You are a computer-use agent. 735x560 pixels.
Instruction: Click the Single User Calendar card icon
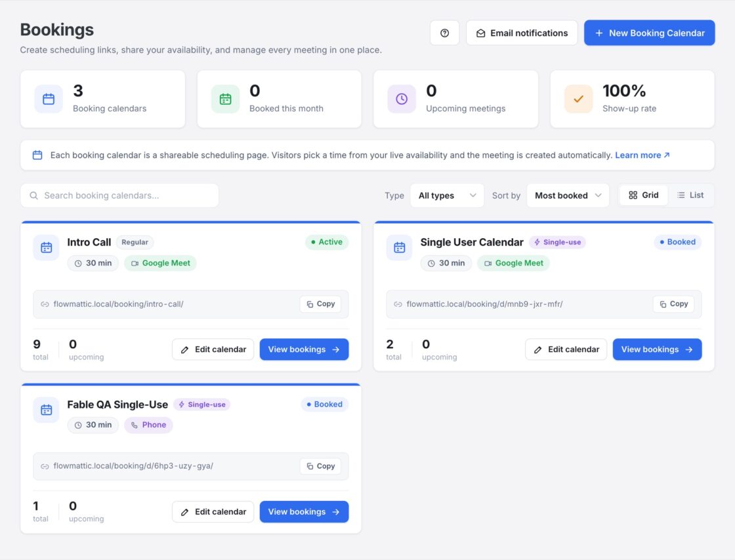coord(400,248)
